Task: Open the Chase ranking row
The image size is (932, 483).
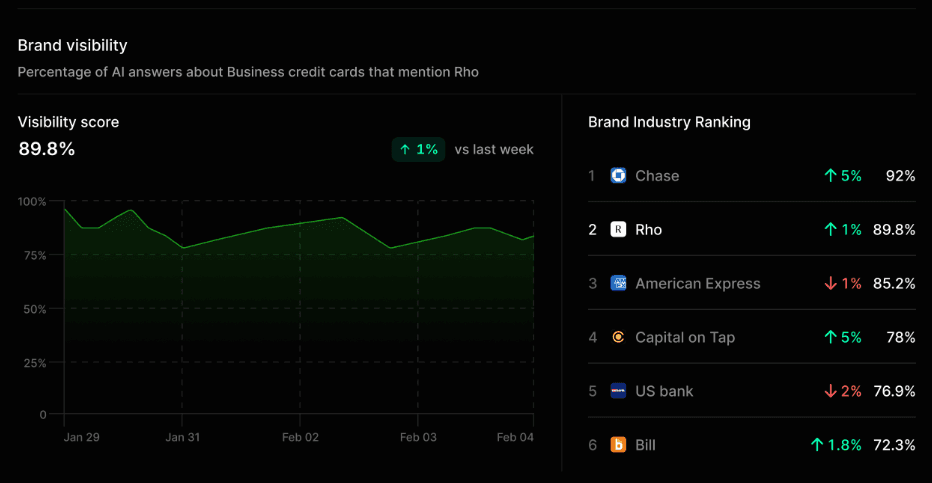Action: click(751, 175)
